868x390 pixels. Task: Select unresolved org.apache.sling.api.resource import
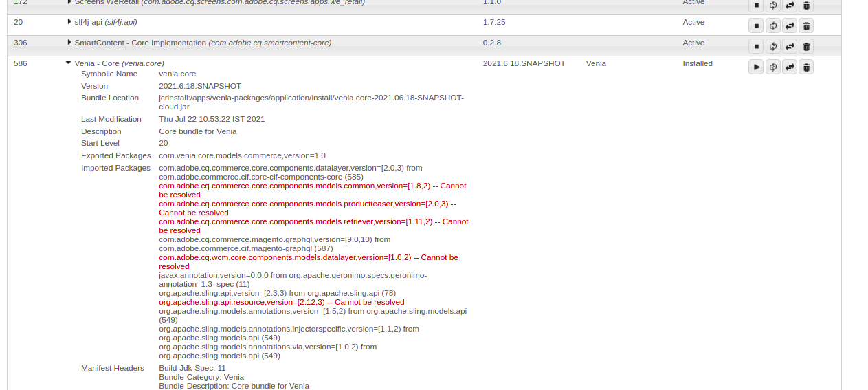click(282, 302)
